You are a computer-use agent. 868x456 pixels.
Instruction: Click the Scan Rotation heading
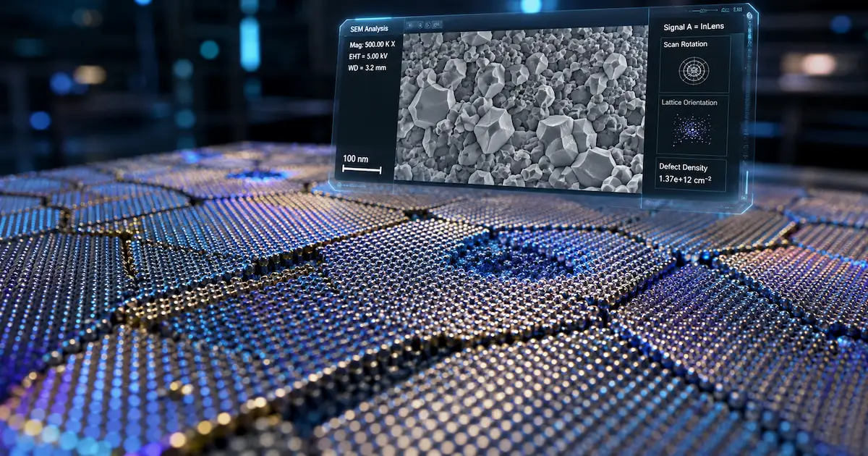[x=685, y=44]
